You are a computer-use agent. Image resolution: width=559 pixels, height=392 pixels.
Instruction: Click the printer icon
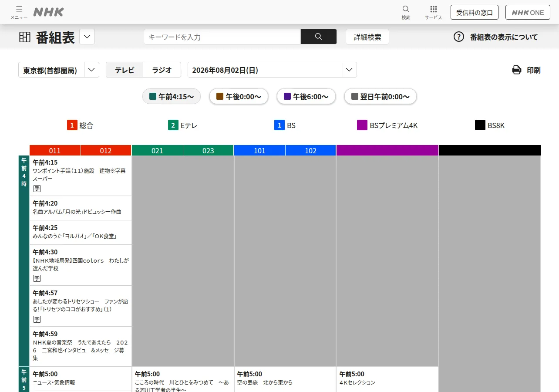(517, 70)
